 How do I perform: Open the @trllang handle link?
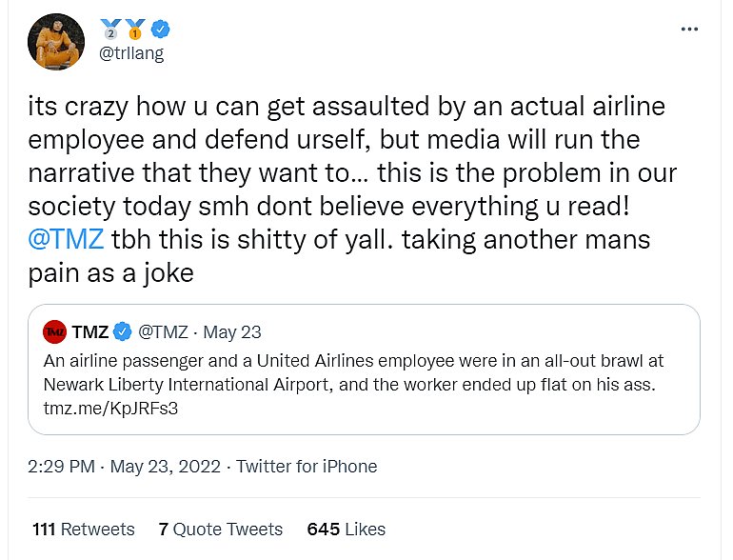(x=131, y=53)
